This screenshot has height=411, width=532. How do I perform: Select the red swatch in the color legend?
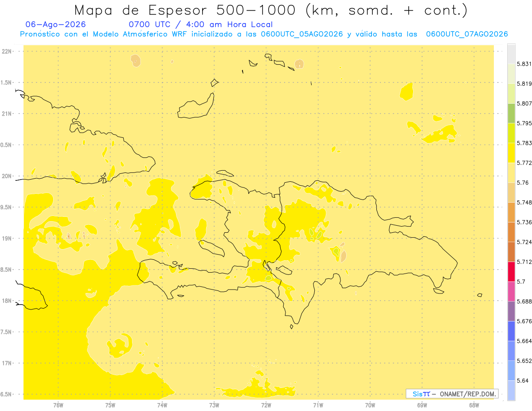tap(512, 271)
